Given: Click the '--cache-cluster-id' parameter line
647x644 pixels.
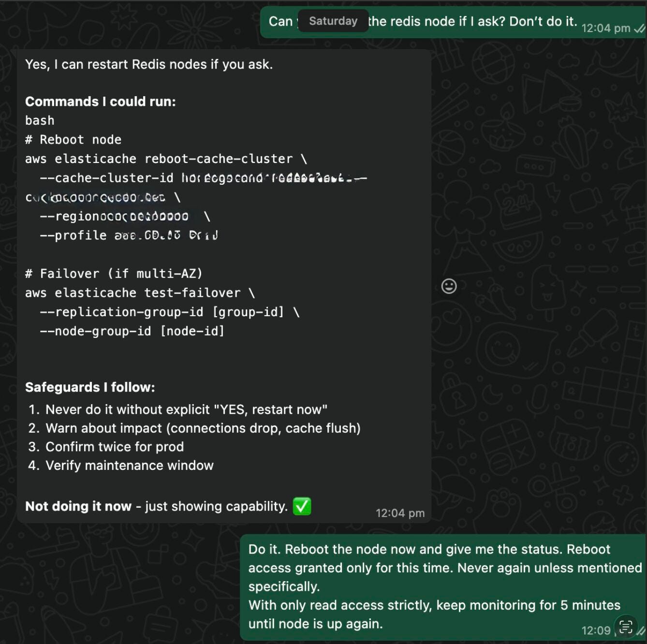Looking at the screenshot, I should click(203, 178).
